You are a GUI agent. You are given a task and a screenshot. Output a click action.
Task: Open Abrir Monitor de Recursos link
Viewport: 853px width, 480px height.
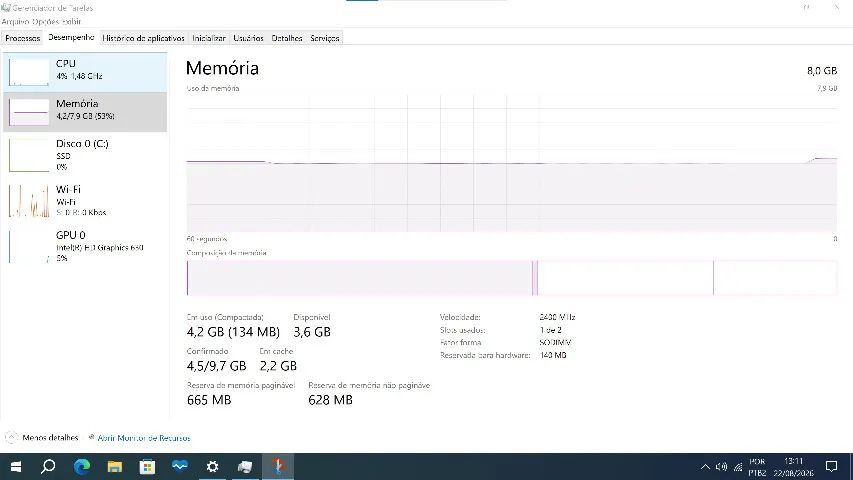[144, 438]
